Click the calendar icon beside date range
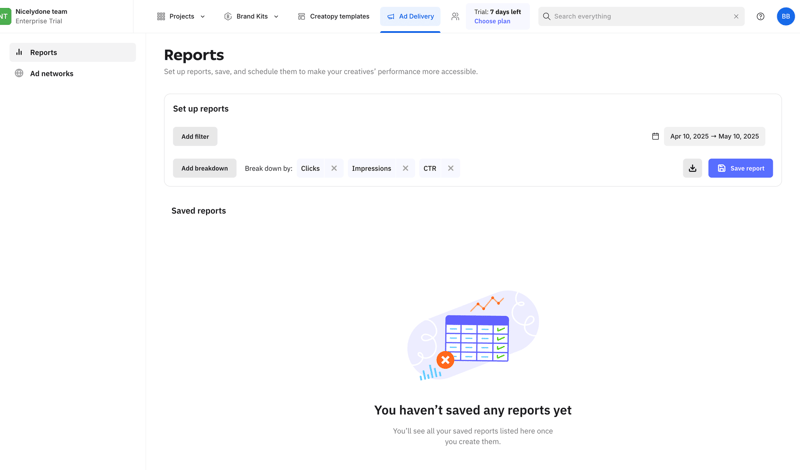This screenshot has width=800, height=470. click(655, 136)
